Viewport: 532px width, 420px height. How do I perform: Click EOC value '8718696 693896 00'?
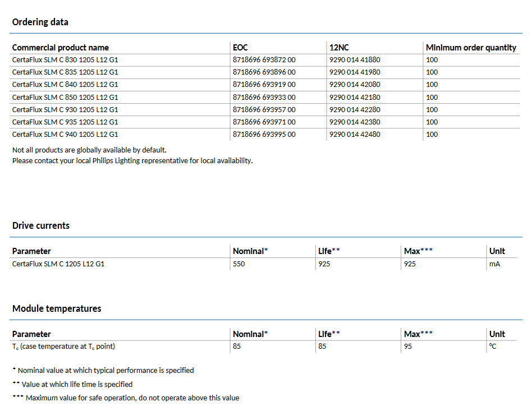[x=264, y=72]
